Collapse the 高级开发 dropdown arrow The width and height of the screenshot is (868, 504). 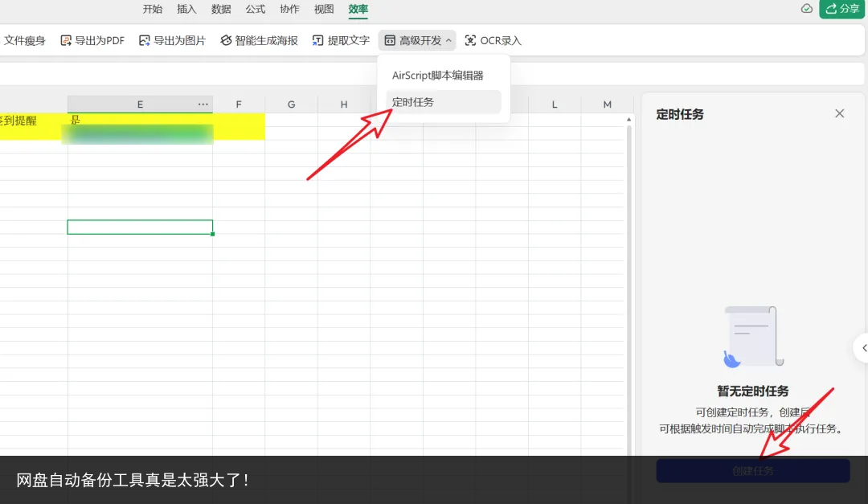click(x=448, y=40)
